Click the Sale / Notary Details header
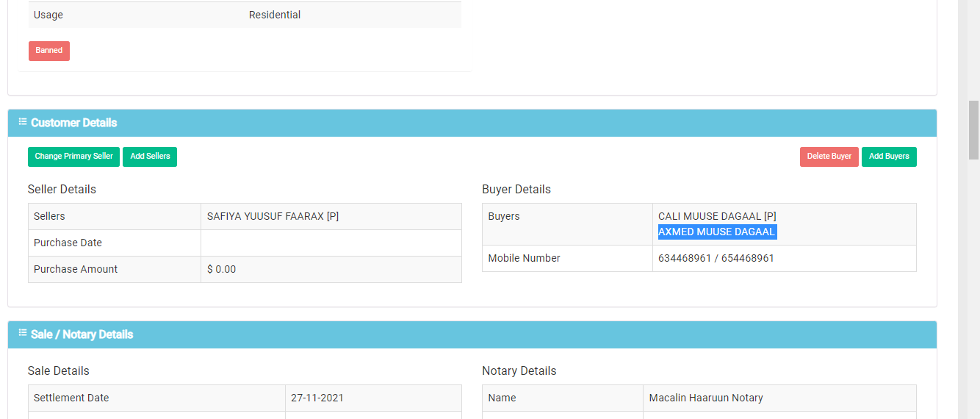 coord(472,334)
